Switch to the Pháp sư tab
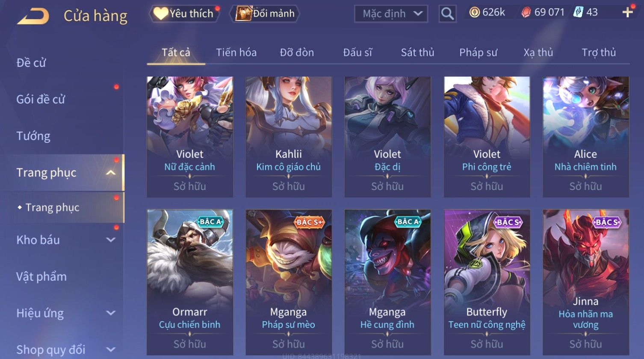The width and height of the screenshot is (644, 359). click(478, 53)
